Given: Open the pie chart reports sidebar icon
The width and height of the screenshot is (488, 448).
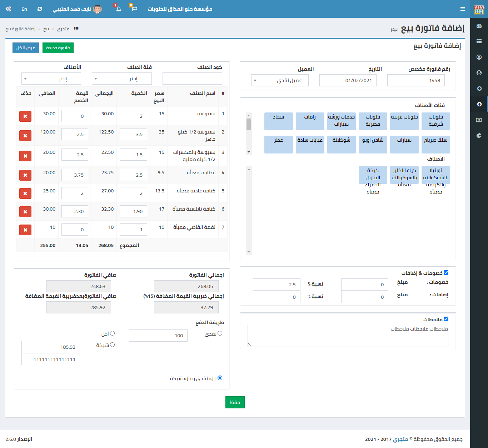Looking at the screenshot, I should 479,135.
